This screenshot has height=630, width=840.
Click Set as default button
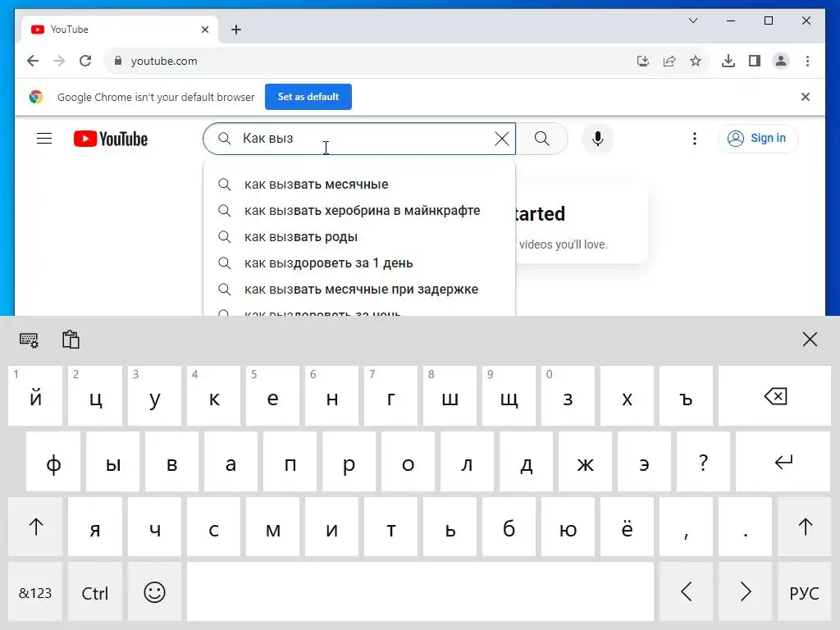[x=308, y=97]
